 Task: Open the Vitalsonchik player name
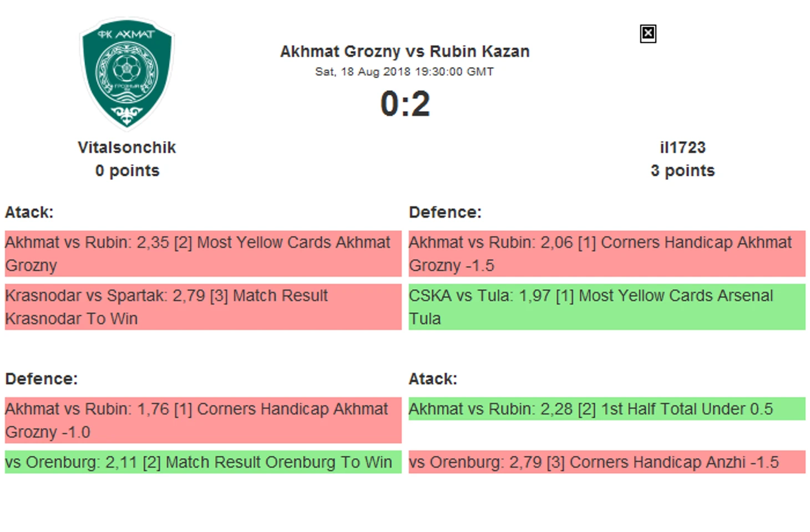tap(127, 148)
